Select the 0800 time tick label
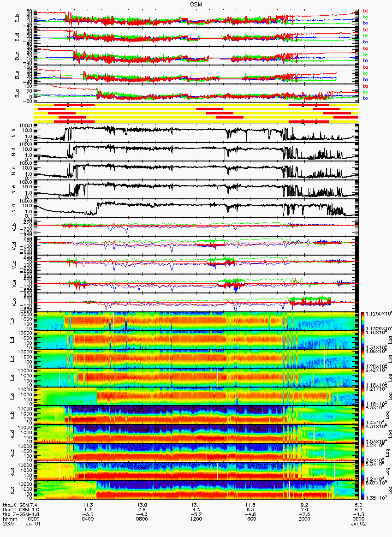392x537 pixels. coord(142,519)
